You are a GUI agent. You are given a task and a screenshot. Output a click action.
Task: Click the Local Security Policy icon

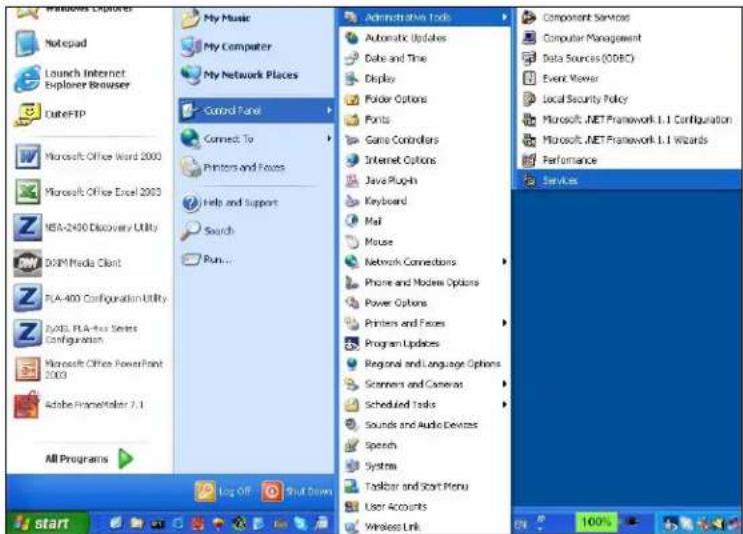point(529,99)
